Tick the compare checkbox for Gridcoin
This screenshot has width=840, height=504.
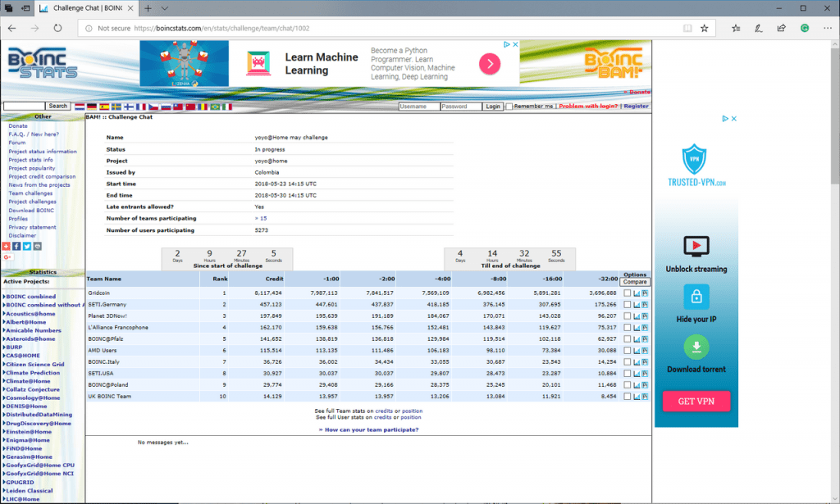tap(627, 293)
